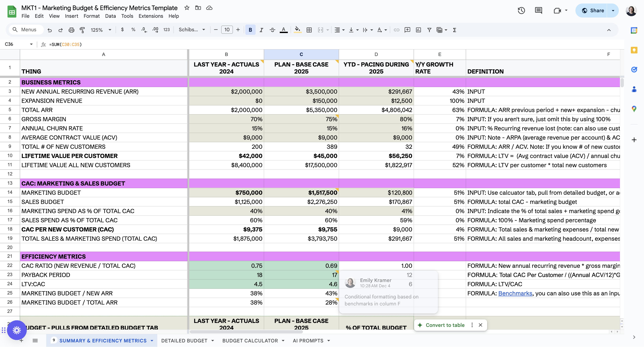Search the Menus box
The height and width of the screenshot is (347, 644).
tap(26, 30)
